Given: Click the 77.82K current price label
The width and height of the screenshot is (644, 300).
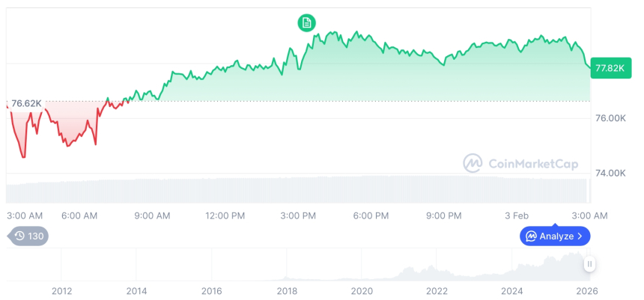Looking at the screenshot, I should click(x=609, y=68).
